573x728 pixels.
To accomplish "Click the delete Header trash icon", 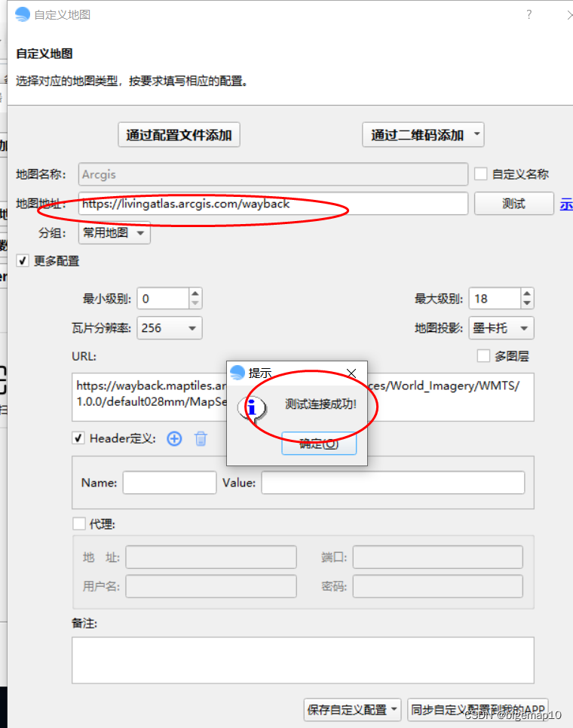I will 201,439.
